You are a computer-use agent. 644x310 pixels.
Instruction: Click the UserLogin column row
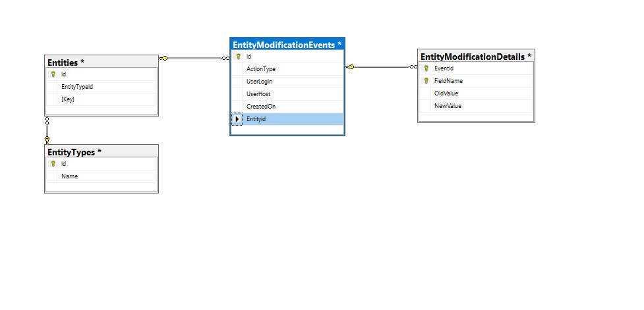coord(260,82)
